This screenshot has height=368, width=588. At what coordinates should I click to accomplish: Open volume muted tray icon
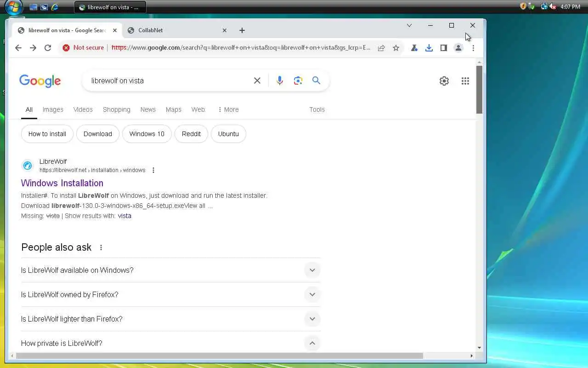[553, 6]
